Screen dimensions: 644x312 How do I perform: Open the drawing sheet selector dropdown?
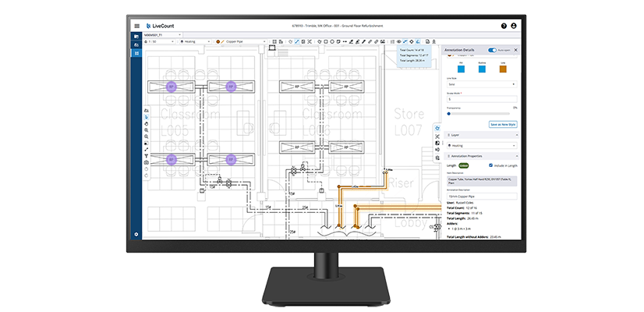click(x=162, y=35)
